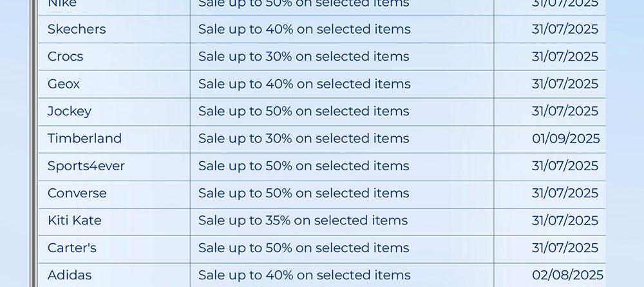
Task: Click Timberland's 01/09/2025 end date
Action: (566, 139)
